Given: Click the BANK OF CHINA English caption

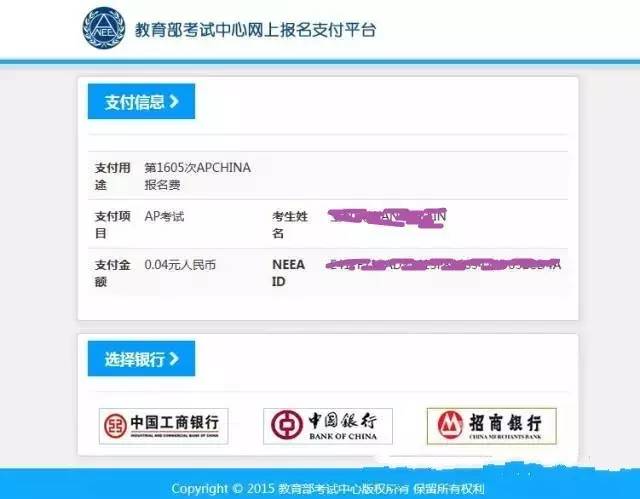Looking at the screenshot, I should (343, 436).
